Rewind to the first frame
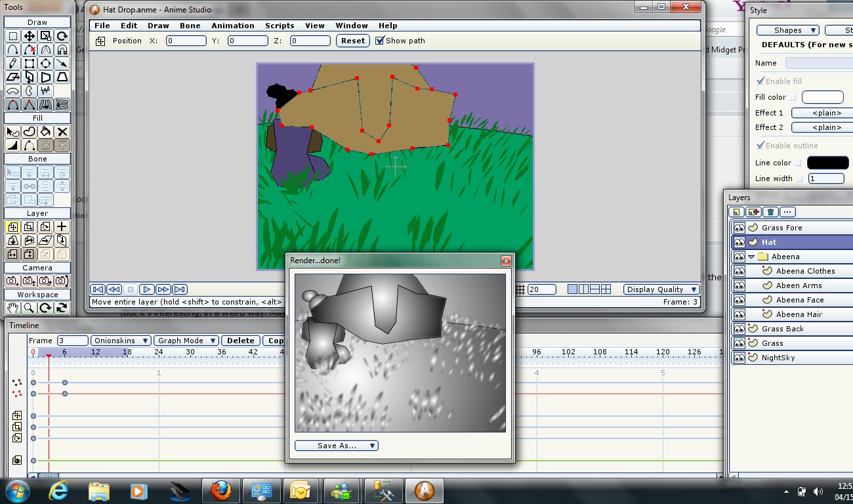 pos(98,289)
